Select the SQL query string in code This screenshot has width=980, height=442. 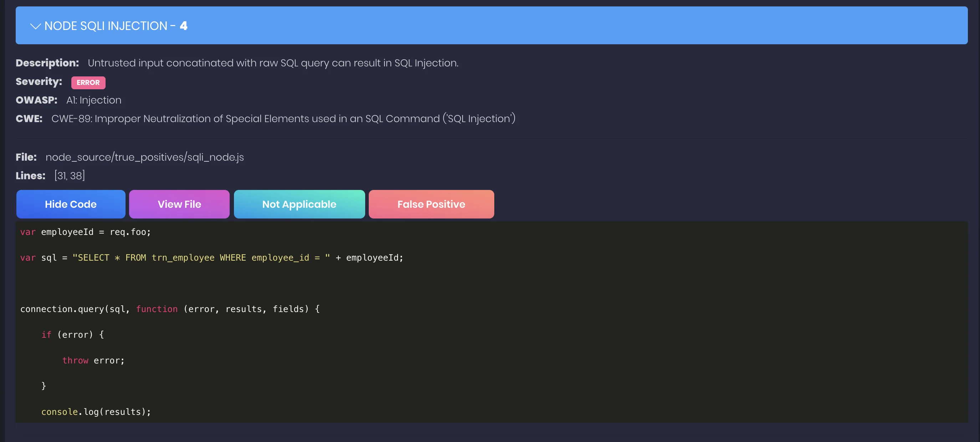(x=200, y=257)
